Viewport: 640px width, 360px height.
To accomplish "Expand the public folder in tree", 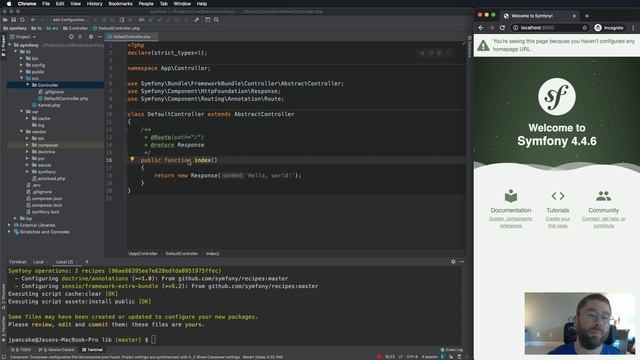I will click(x=21, y=72).
